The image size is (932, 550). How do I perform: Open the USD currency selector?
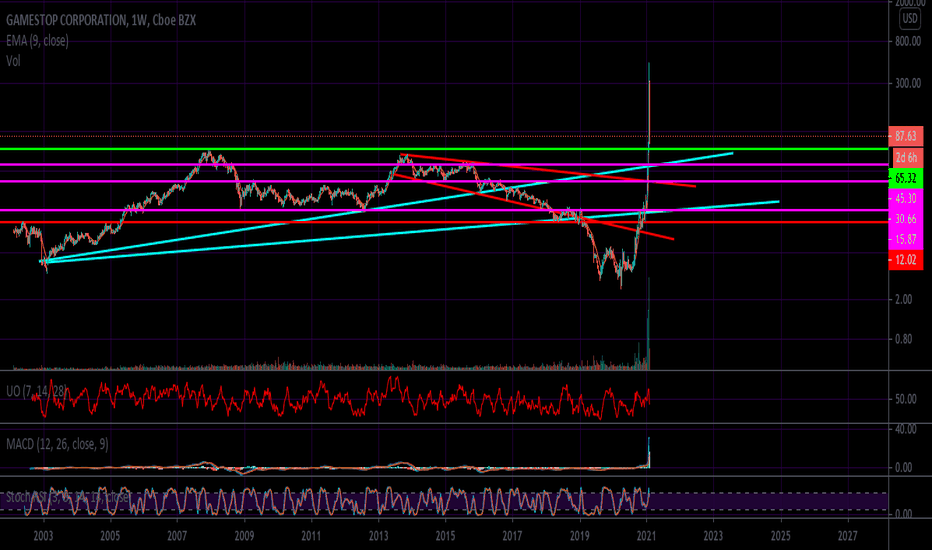910,18
